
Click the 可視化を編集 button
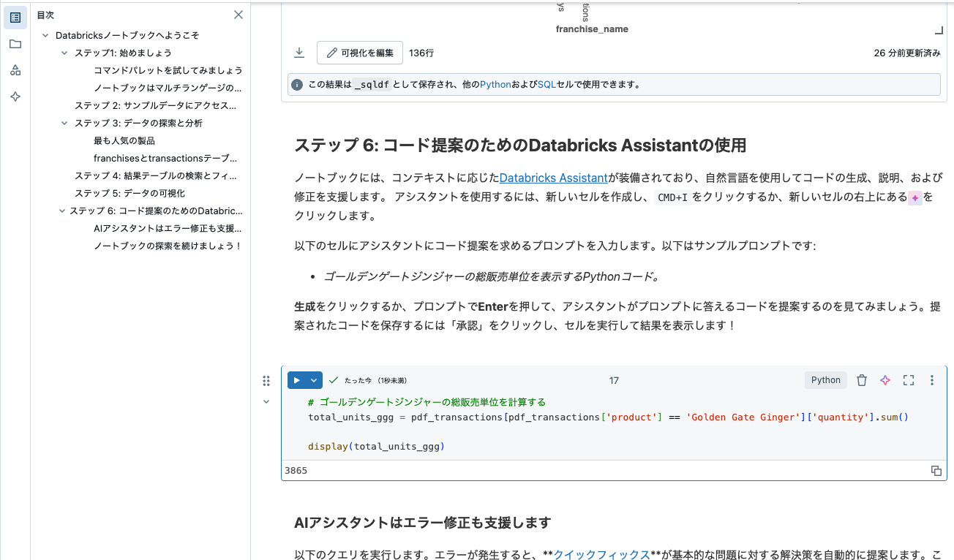pos(359,53)
